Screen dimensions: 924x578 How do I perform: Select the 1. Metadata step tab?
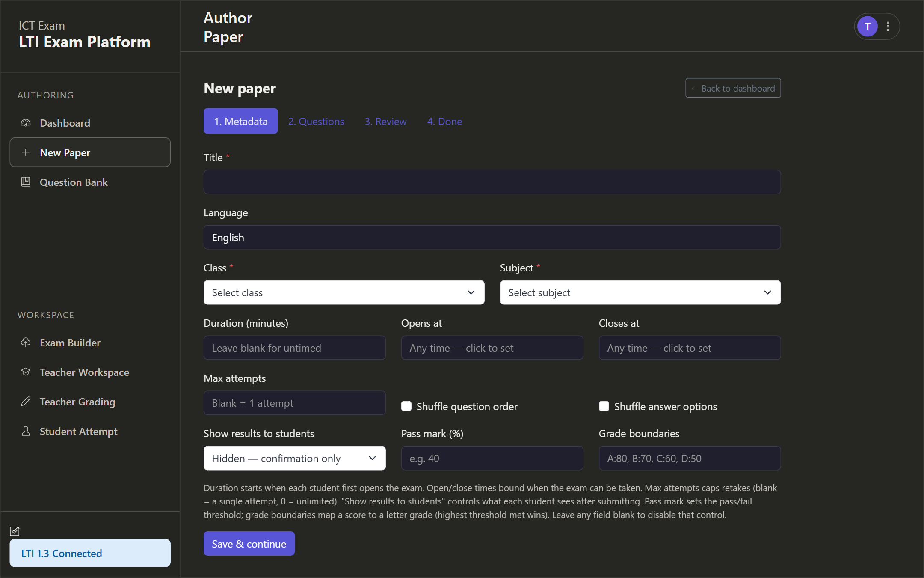(x=241, y=121)
